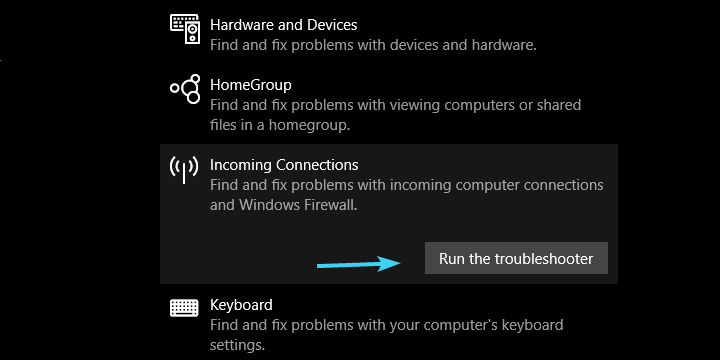Click the 'and Windows Firewall' text line
720x360 pixels.
tap(283, 205)
